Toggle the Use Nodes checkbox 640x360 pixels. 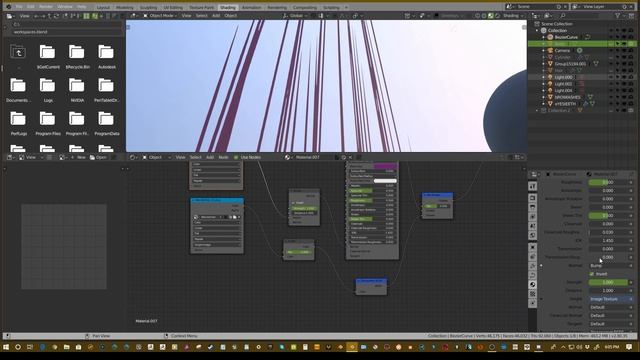236,157
